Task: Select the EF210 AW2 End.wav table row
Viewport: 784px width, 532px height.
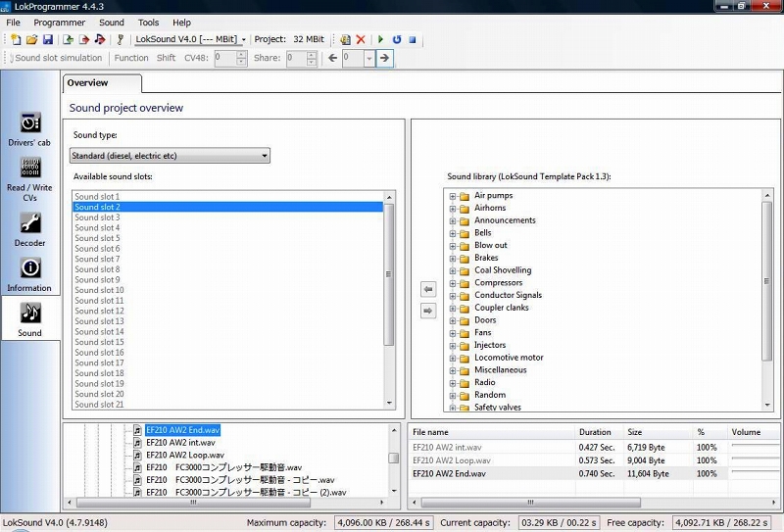Action: [594, 473]
